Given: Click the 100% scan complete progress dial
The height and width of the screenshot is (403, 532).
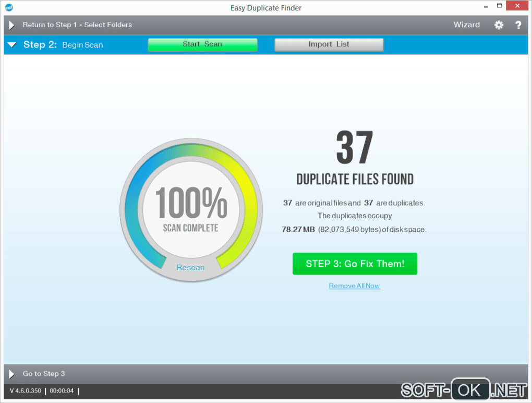Looking at the screenshot, I should click(x=191, y=210).
